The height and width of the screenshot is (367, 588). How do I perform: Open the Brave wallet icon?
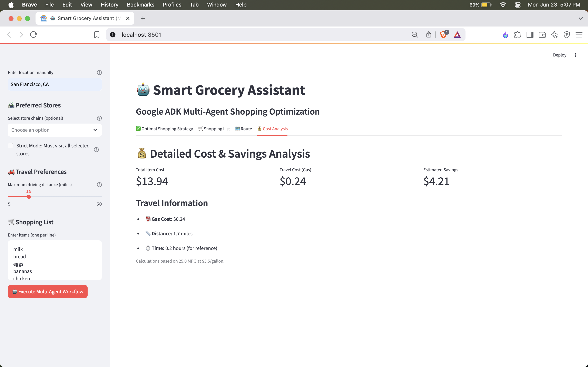point(542,35)
